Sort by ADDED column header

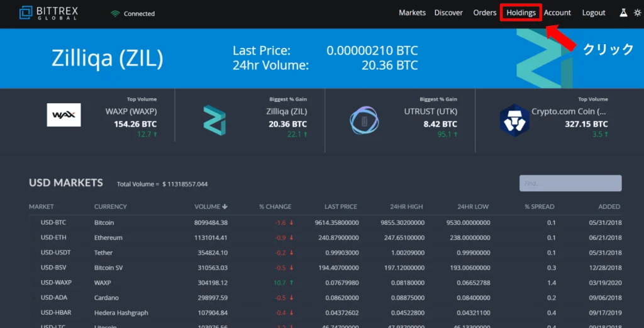pyautogui.click(x=609, y=206)
